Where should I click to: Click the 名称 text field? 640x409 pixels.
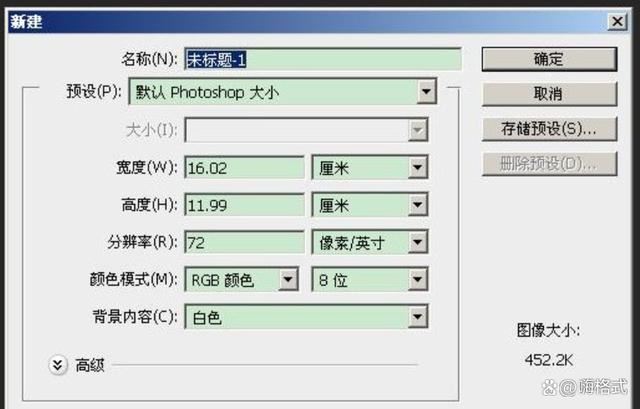pyautogui.click(x=323, y=60)
